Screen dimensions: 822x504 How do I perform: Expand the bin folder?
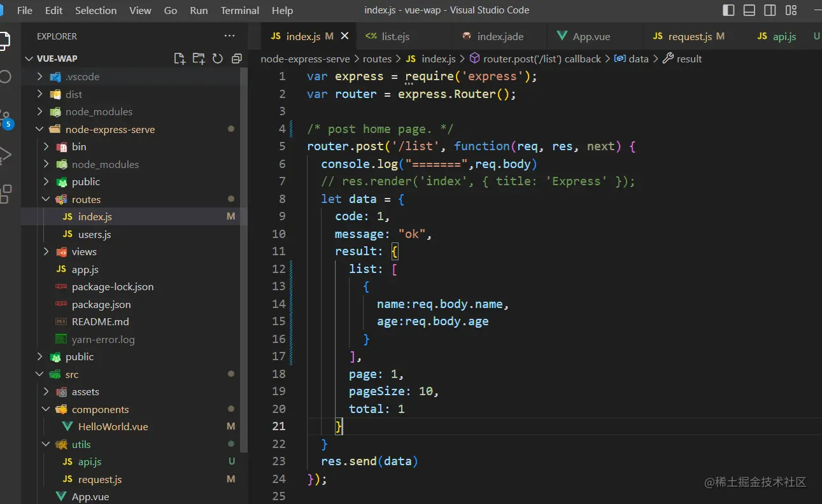click(46, 146)
